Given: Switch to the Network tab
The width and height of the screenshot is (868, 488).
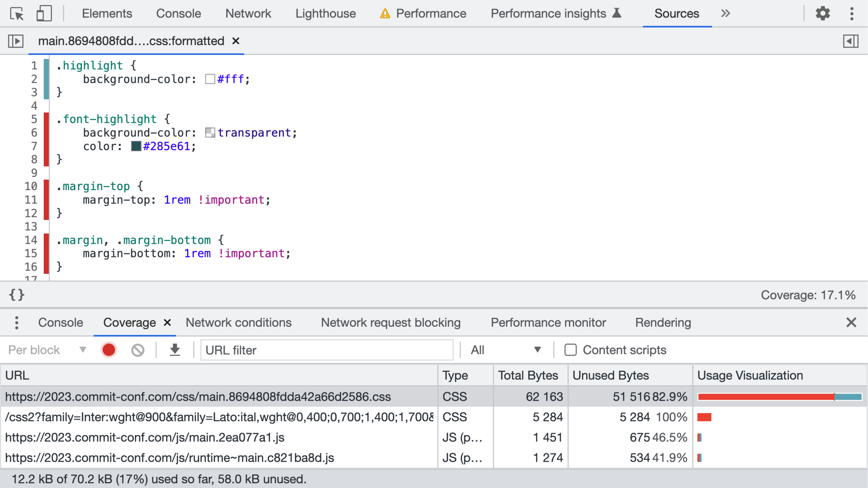Looking at the screenshot, I should pos(248,14).
